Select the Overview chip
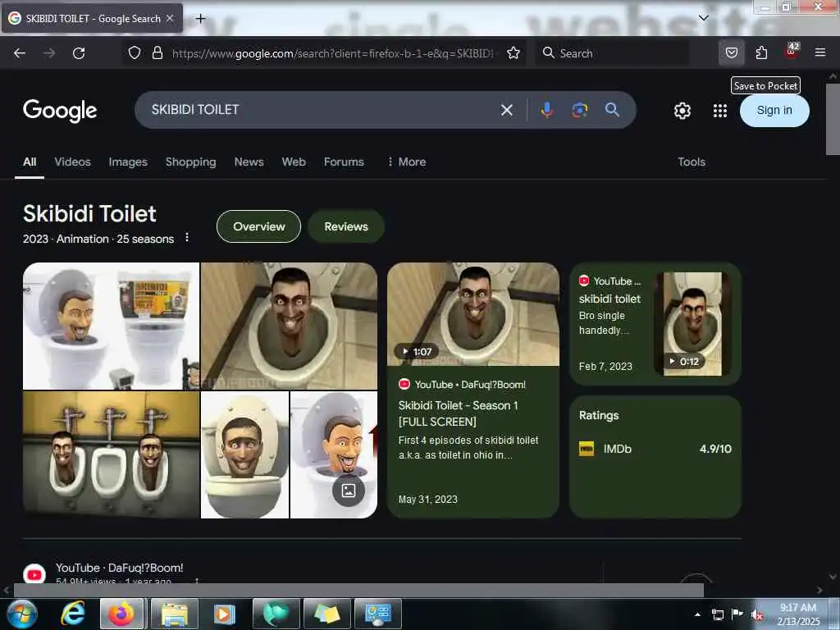The width and height of the screenshot is (840, 630). 258,226
